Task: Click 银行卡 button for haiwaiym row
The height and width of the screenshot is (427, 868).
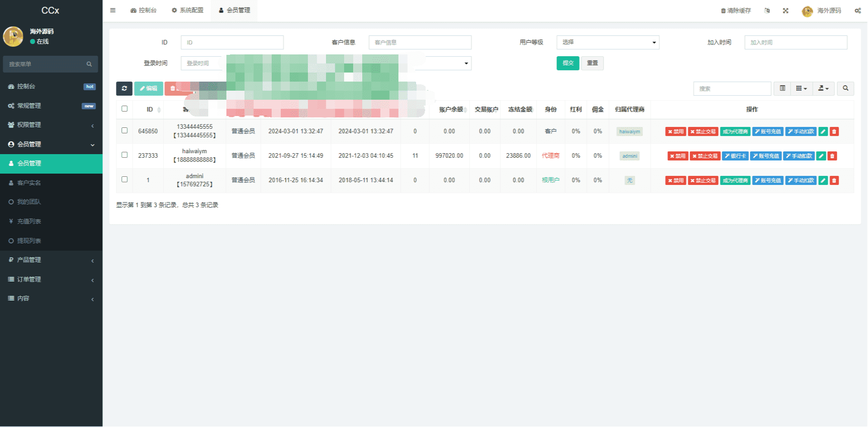Action: click(x=735, y=156)
